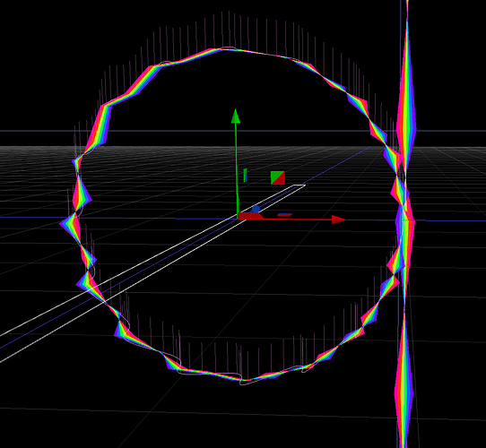Click the green Y-axis arrowhead of the gizmo
Screen dimensions: 486x448
(x=236, y=116)
